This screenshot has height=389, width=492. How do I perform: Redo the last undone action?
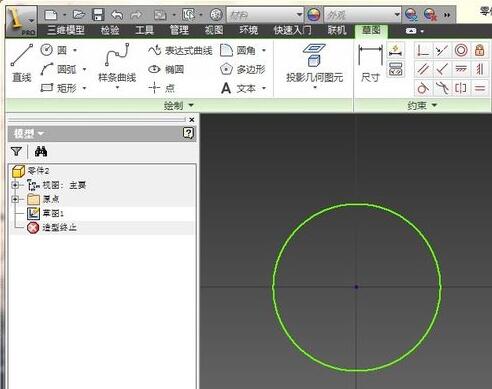tap(136, 15)
